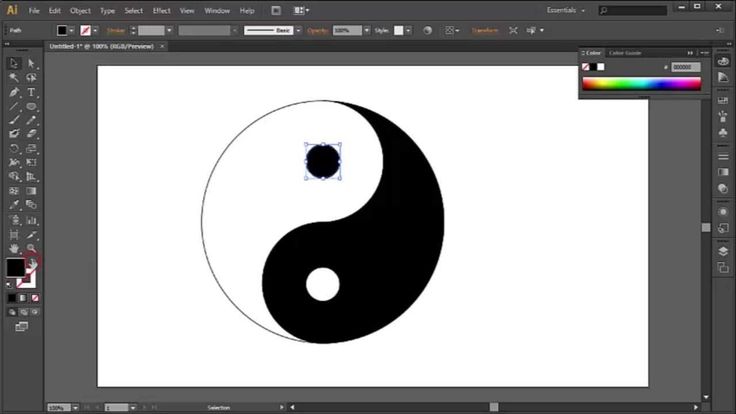Open the Object menu
736x414 pixels.
(80, 10)
